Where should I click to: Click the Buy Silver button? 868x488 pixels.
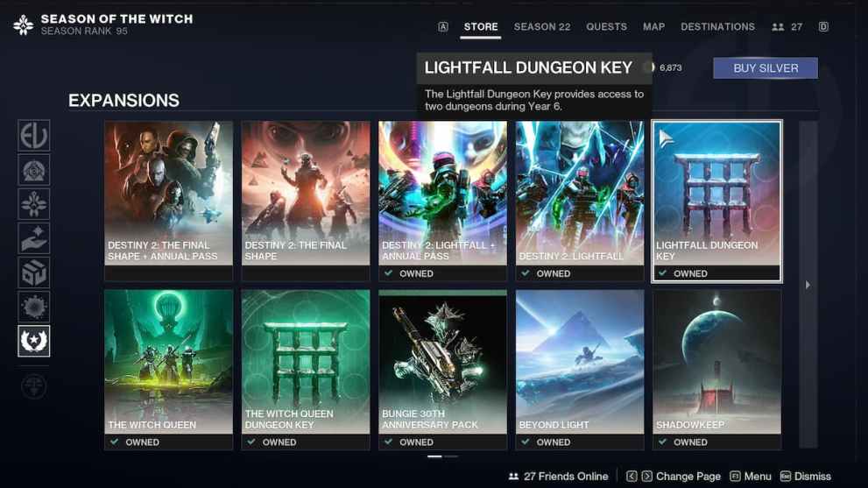click(x=765, y=68)
